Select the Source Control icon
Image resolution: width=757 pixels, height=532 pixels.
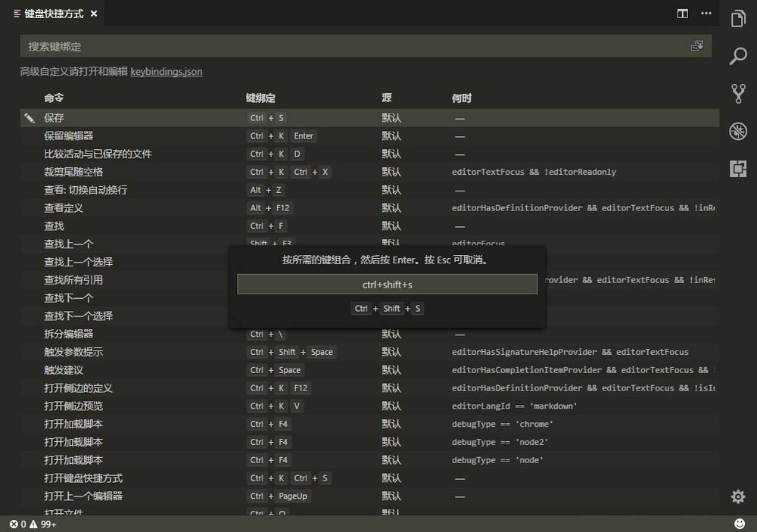coord(738,92)
